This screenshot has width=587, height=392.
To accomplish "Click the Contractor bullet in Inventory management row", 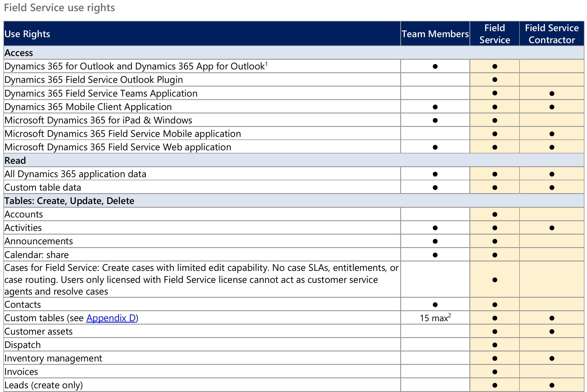I will pyautogui.click(x=552, y=358).
